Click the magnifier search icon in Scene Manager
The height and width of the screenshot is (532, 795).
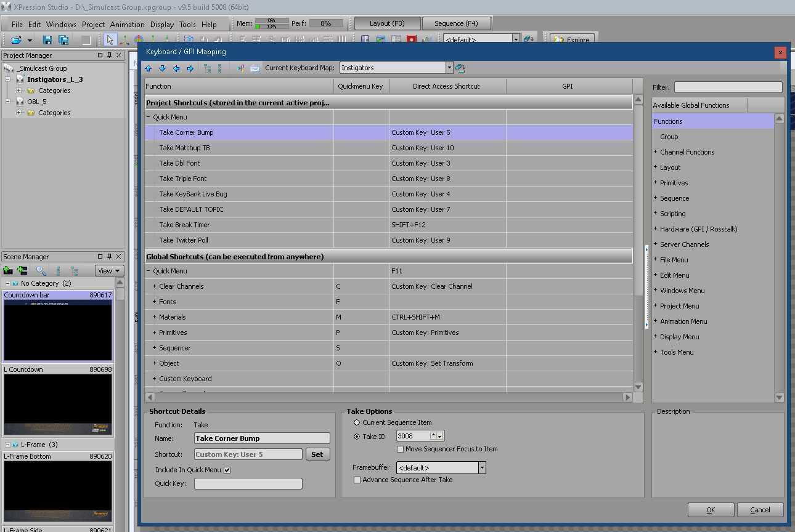click(x=41, y=270)
